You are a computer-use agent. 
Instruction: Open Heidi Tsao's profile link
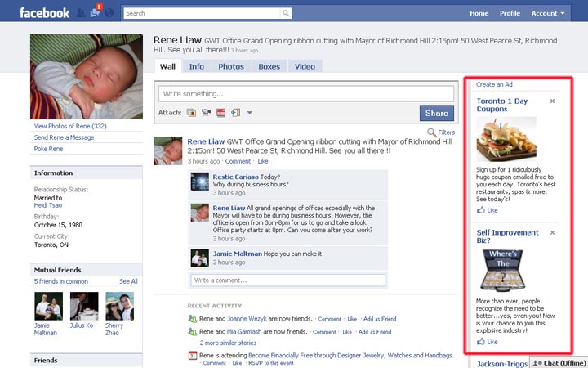pyautogui.click(x=48, y=205)
